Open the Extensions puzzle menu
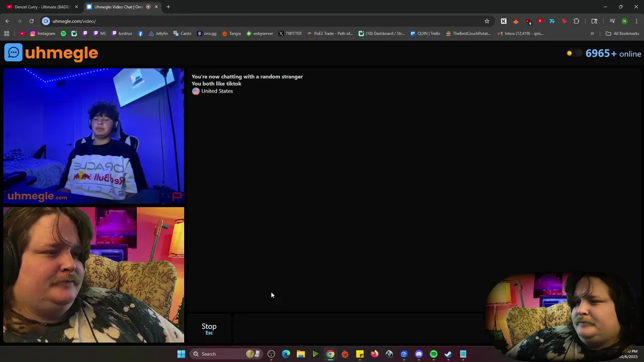The image size is (644, 362). click(x=576, y=21)
